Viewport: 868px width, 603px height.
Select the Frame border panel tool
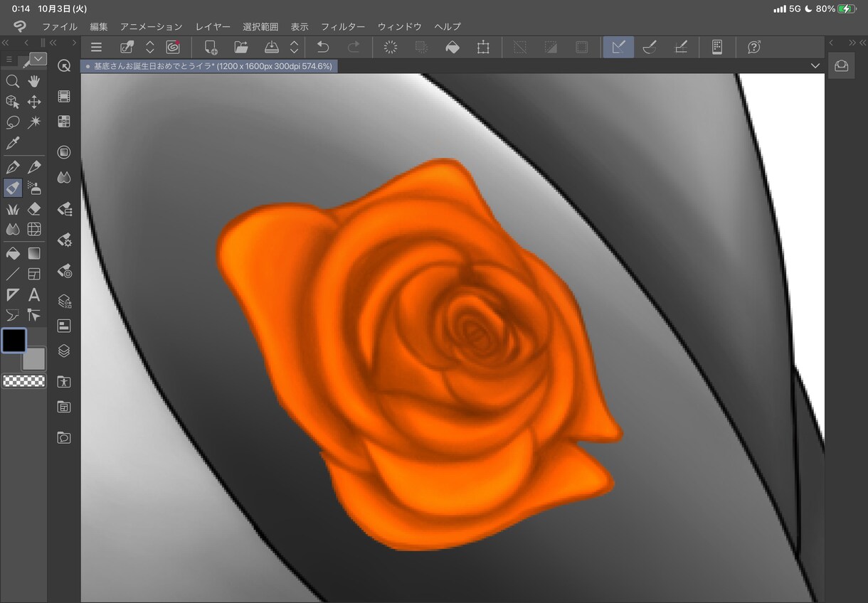click(x=33, y=274)
